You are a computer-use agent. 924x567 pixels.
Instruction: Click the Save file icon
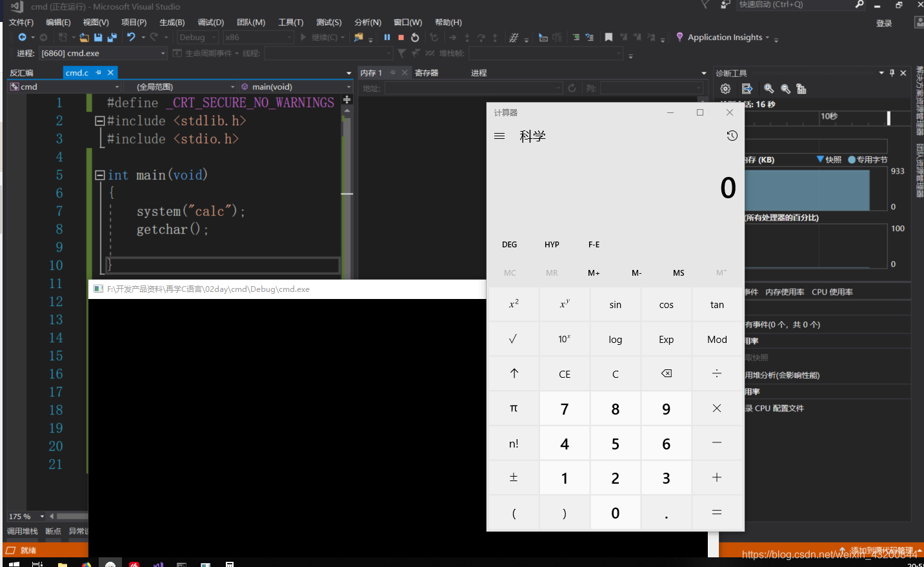click(x=98, y=37)
